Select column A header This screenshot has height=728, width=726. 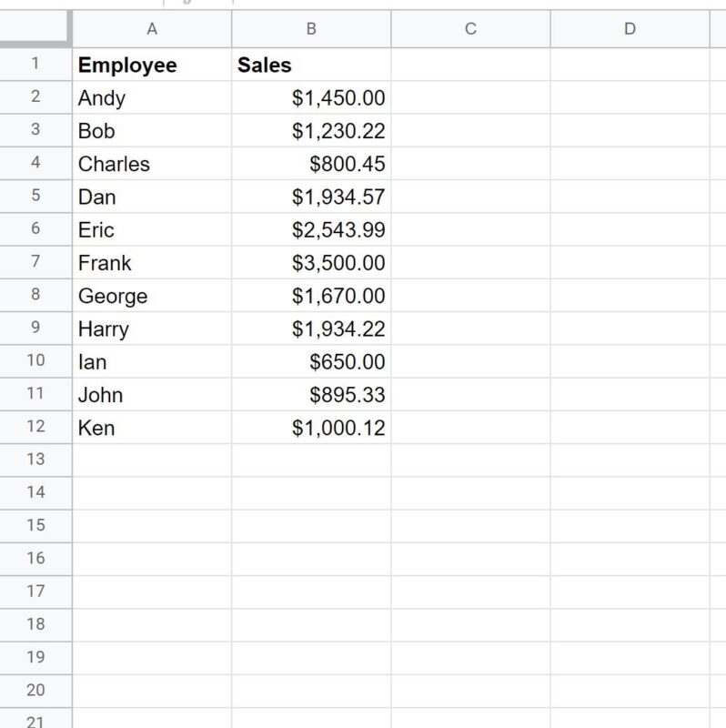[152, 29]
